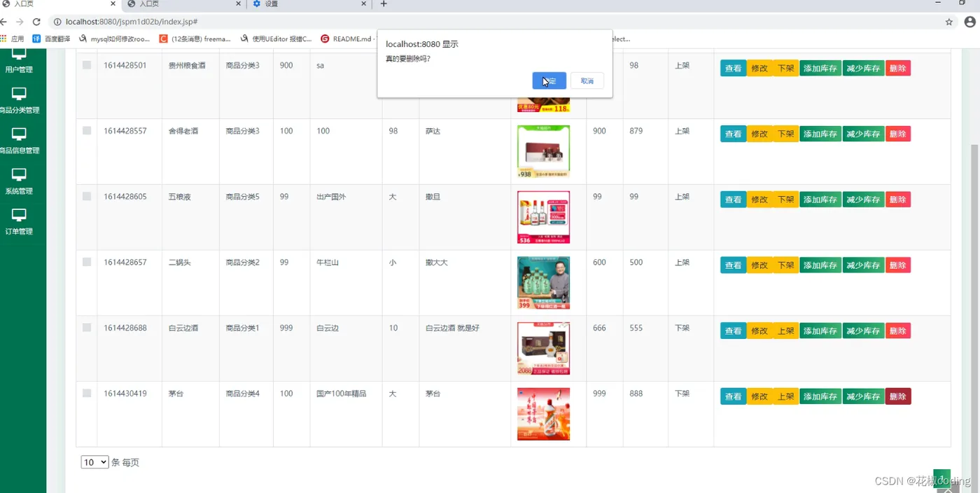The width and height of the screenshot is (980, 493).
Task: Open a new browser tab with the plus icon
Action: [x=384, y=4]
